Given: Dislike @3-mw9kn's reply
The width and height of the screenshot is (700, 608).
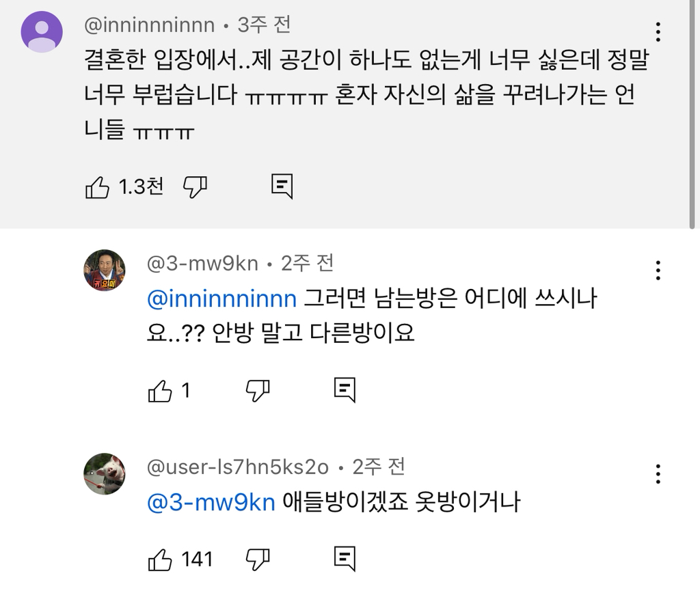Looking at the screenshot, I should tap(258, 391).
